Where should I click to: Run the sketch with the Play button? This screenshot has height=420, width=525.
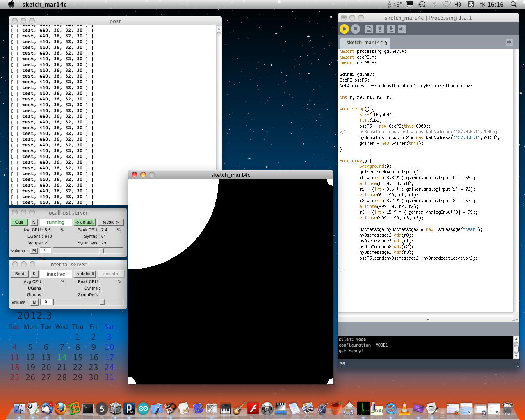344,29
